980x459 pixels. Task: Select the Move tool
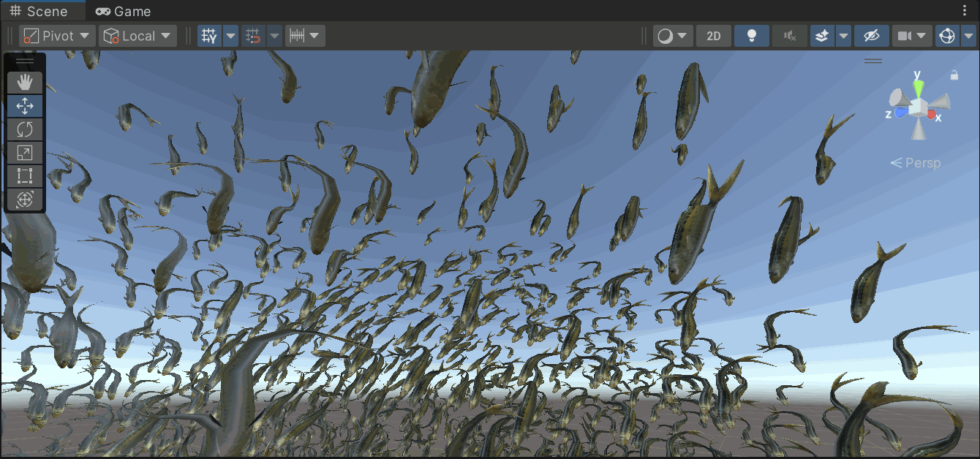[x=25, y=106]
